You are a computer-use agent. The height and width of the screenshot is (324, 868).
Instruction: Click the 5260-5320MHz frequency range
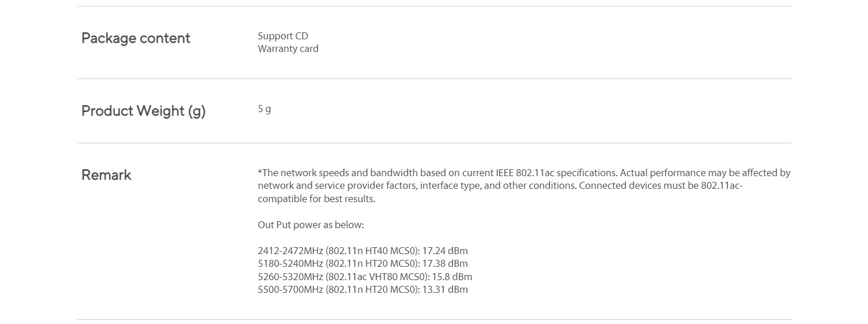point(290,277)
